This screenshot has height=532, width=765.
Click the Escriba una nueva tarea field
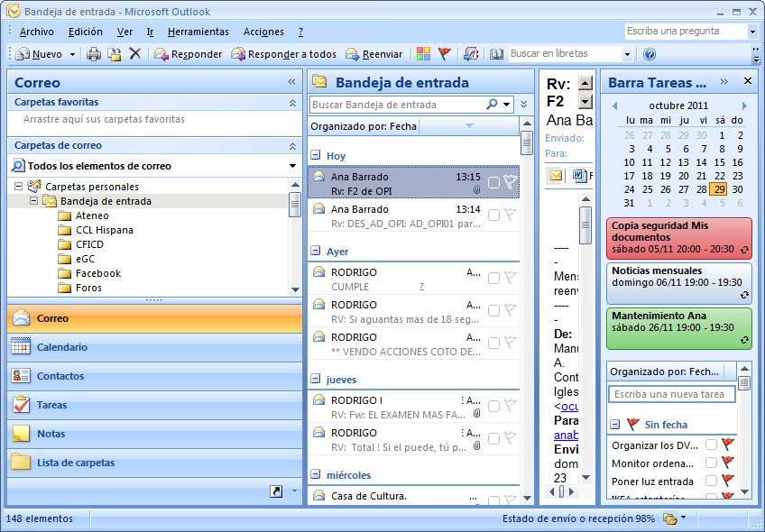pos(672,394)
